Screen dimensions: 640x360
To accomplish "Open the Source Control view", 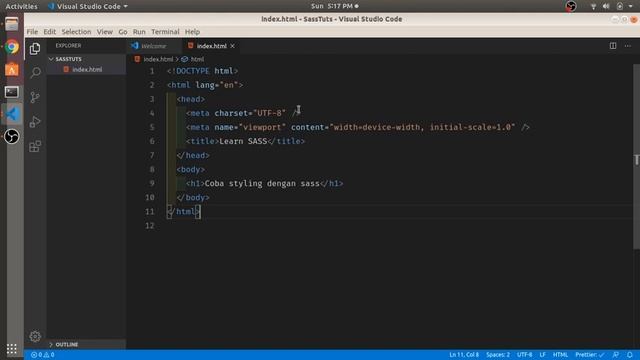I will coord(35,97).
